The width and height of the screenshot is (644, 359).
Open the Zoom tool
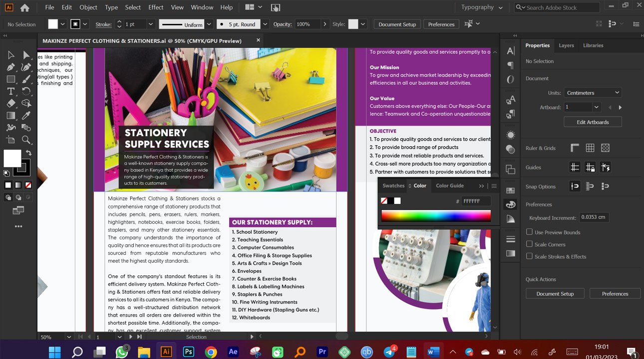point(26,140)
